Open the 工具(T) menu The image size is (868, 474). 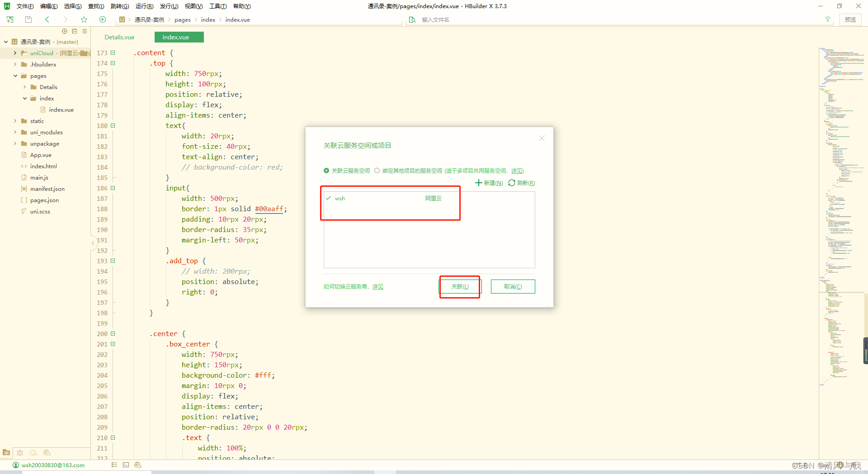[217, 6]
